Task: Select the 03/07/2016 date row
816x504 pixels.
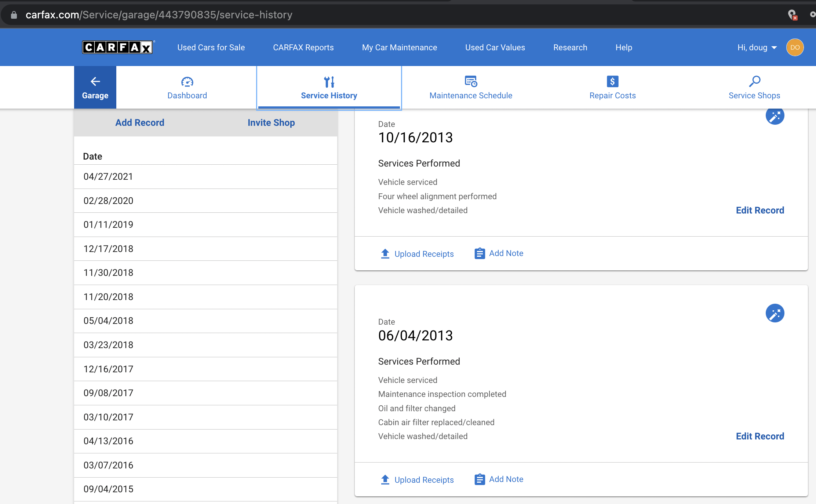Action: 205,465
